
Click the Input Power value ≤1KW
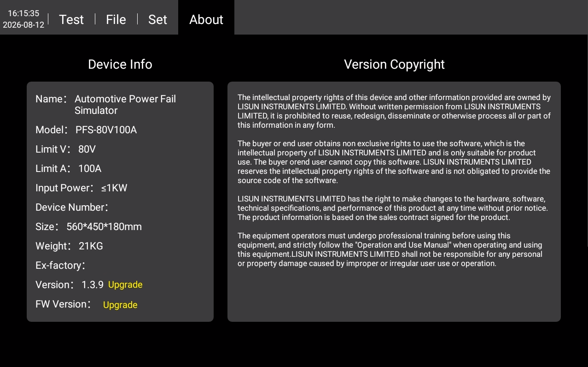pos(114,188)
